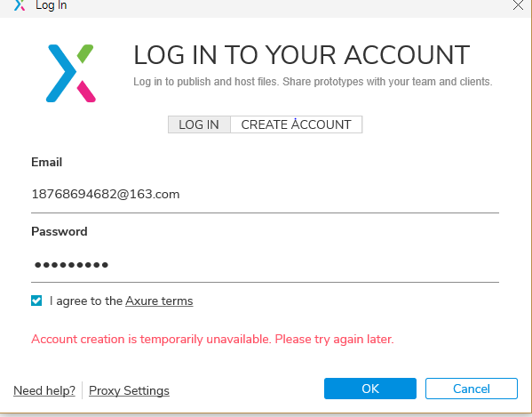Image resolution: width=532 pixels, height=417 pixels.
Task: Switch to the LOG IN tab
Action: tap(199, 124)
